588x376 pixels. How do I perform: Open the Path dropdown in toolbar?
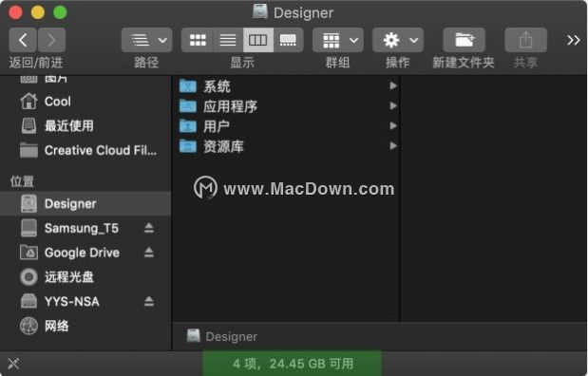(x=146, y=40)
